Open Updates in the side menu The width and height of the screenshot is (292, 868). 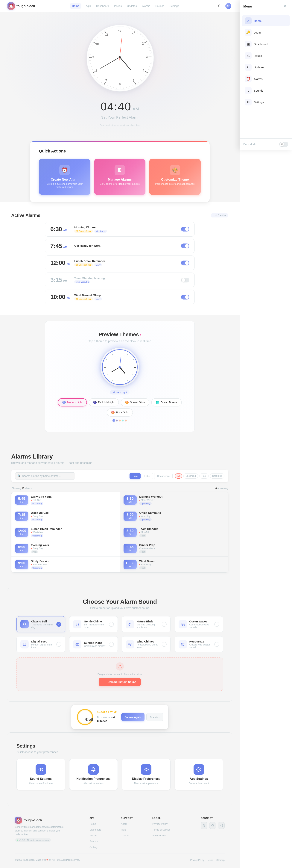[x=266, y=67]
